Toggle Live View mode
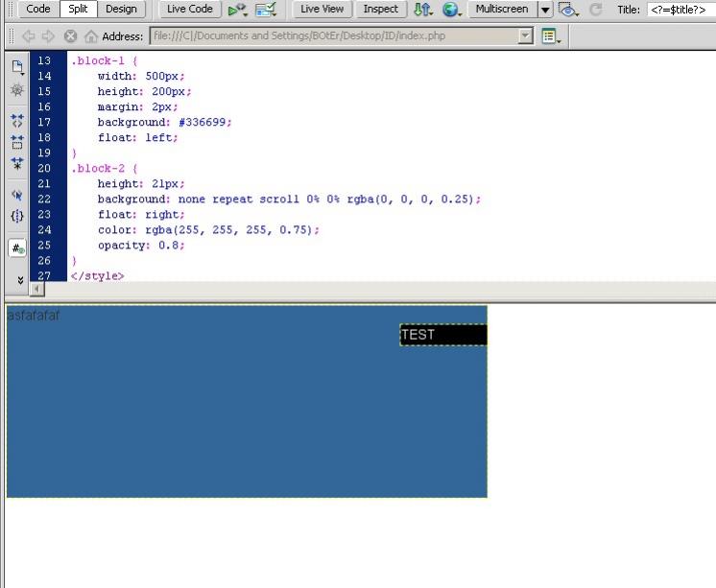 pyautogui.click(x=322, y=10)
